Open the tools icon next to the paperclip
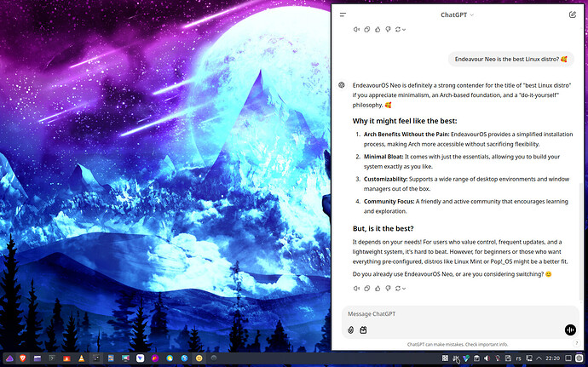 pyautogui.click(x=363, y=330)
